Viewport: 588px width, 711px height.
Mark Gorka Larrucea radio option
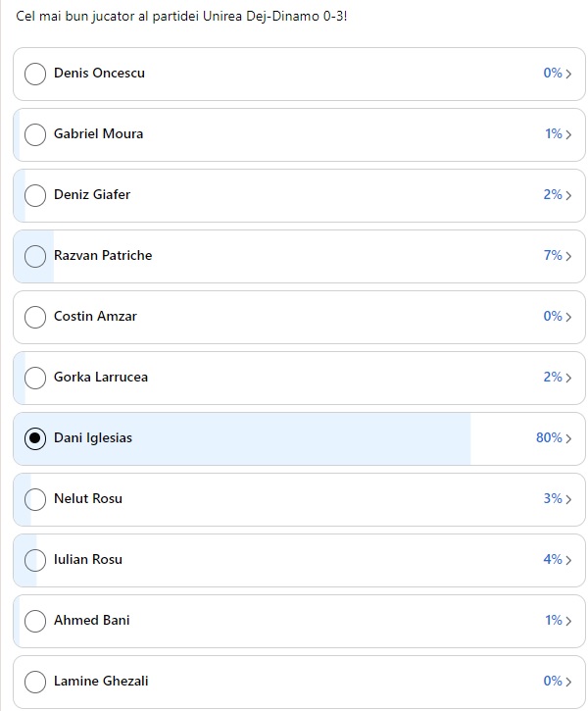[35, 378]
